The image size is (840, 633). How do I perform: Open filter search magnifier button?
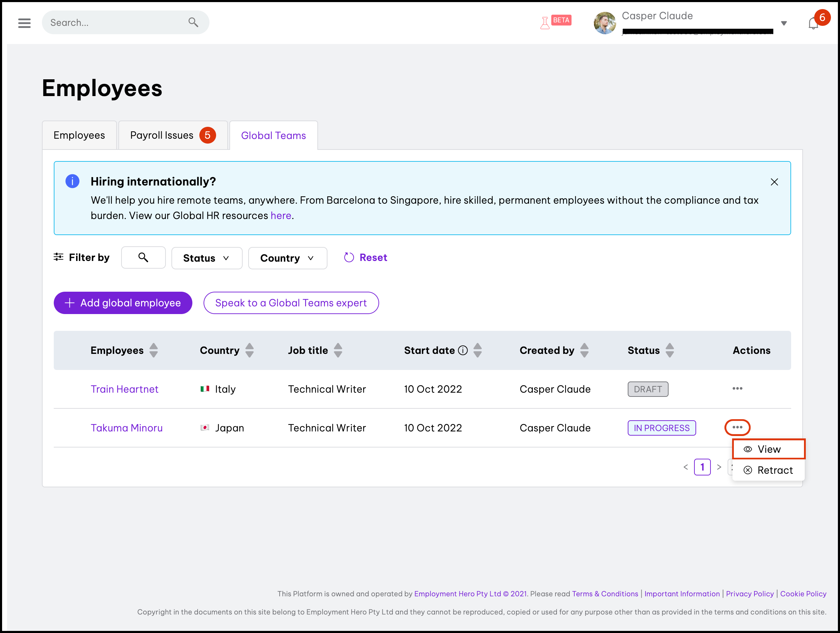pyautogui.click(x=143, y=257)
